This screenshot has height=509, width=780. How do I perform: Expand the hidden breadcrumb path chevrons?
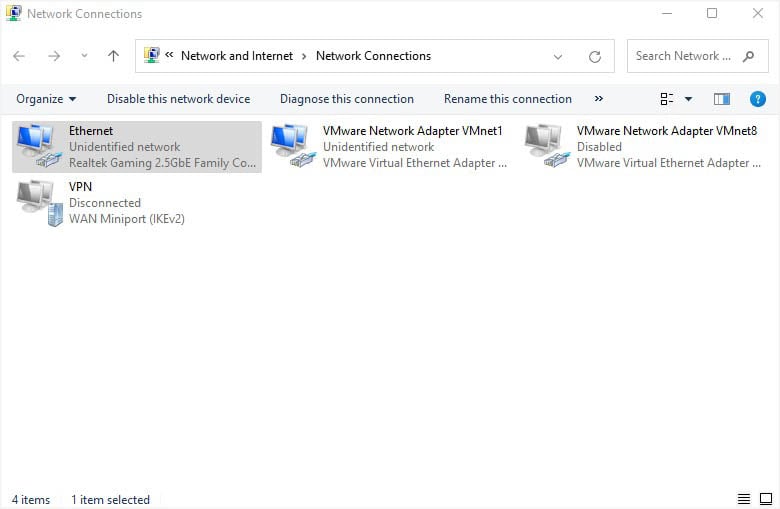pyautogui.click(x=169, y=55)
